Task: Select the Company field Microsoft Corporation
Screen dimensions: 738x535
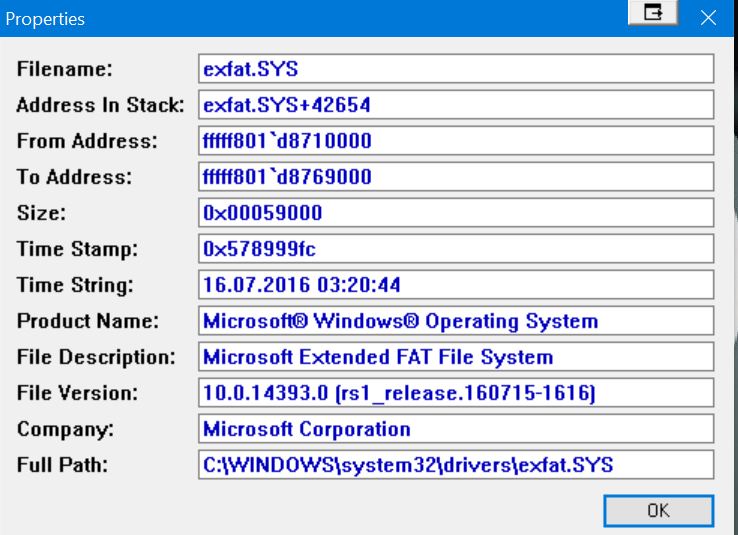Action: tap(456, 429)
